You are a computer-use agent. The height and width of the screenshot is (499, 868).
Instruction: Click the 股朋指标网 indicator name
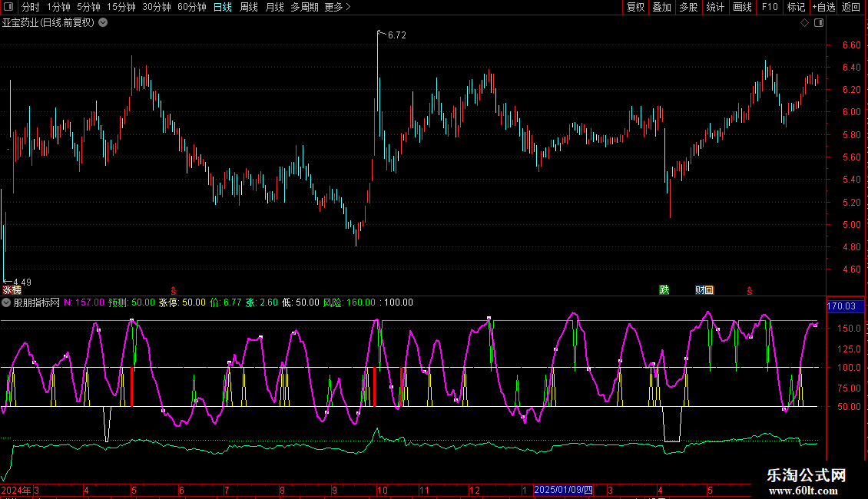pos(37,302)
